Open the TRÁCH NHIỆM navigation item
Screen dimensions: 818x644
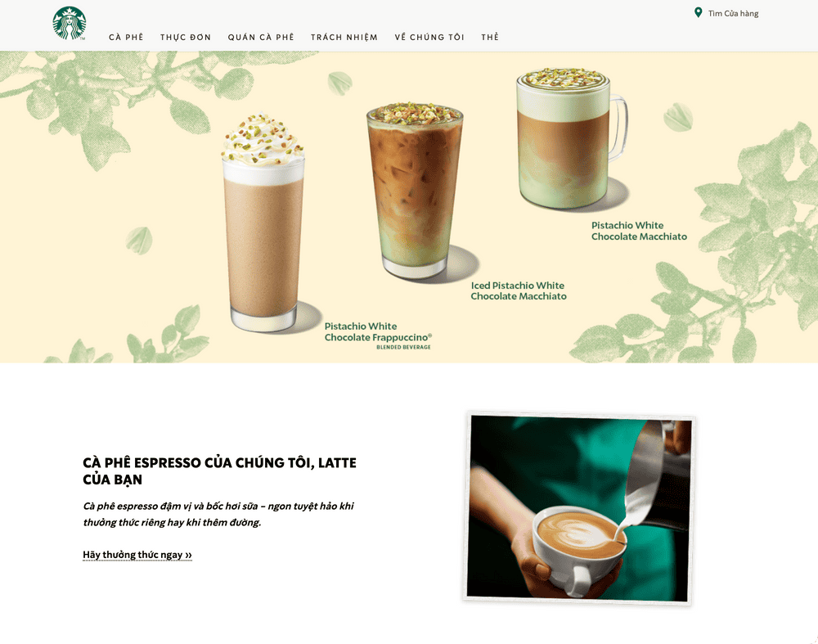344,37
